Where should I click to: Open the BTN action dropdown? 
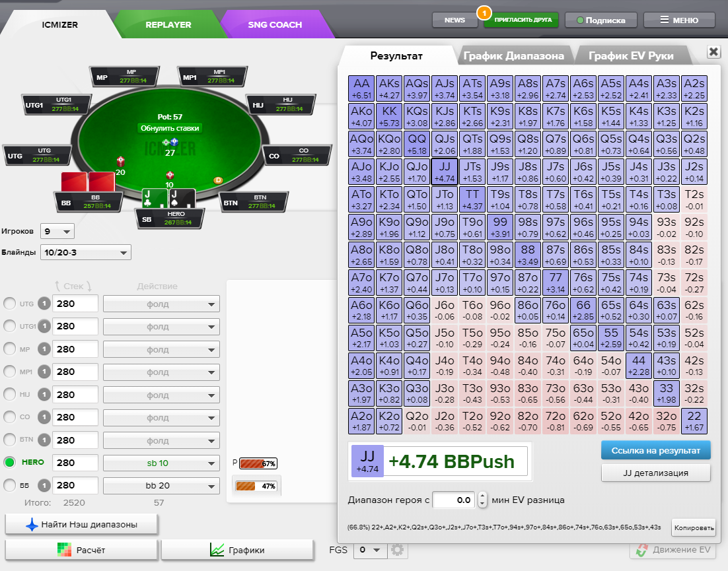click(x=161, y=441)
